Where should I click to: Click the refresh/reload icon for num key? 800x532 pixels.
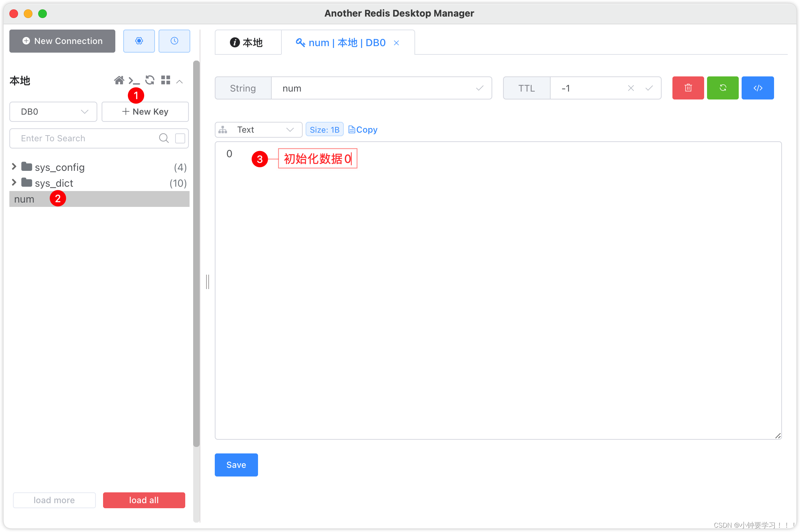(723, 88)
